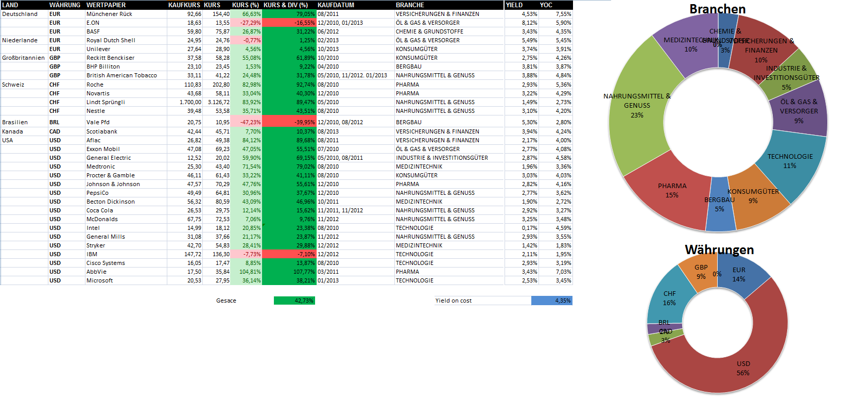
Task: Select the TECHNOLOGIE 11% chart segment
Action: pos(790,161)
